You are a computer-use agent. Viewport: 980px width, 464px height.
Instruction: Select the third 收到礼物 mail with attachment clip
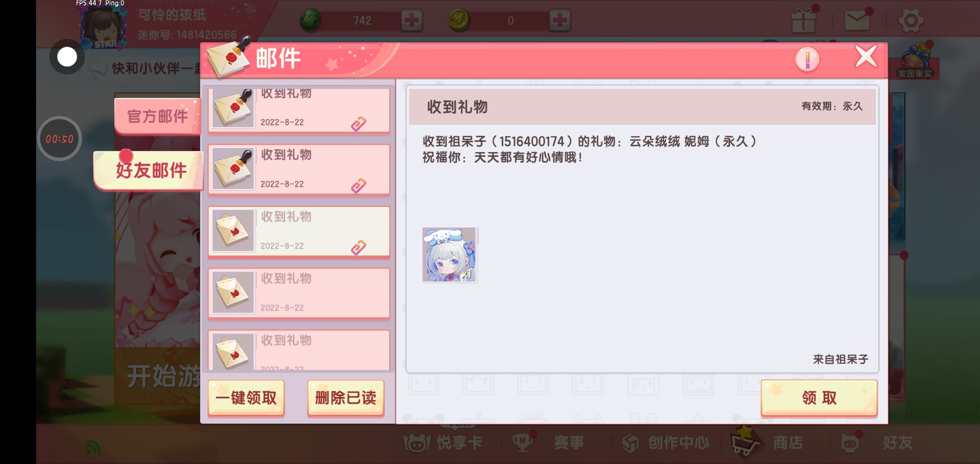299,231
